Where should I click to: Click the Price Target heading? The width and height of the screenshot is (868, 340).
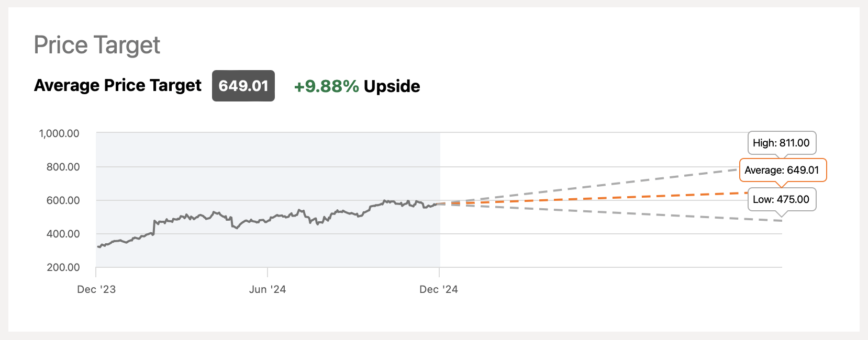click(97, 45)
